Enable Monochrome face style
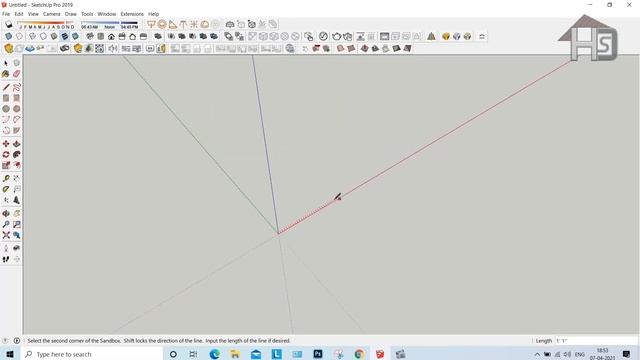Image resolution: width=640 pixels, height=360 pixels. point(75,37)
